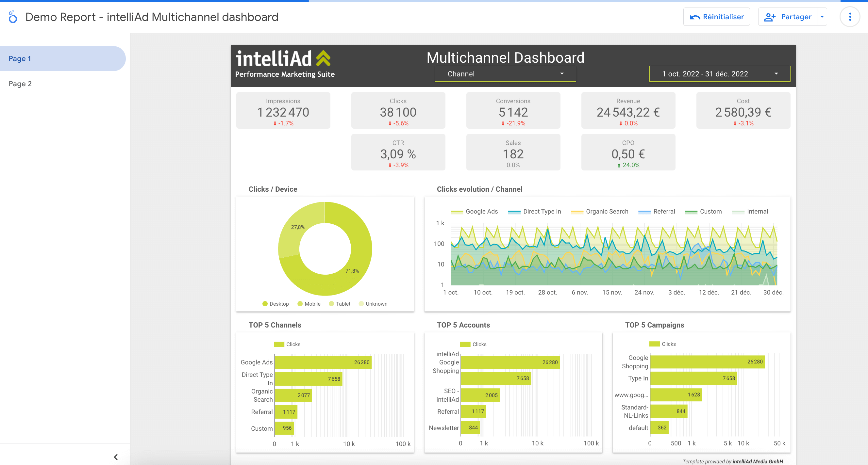The width and height of the screenshot is (868, 465).
Task: Open the date range picker dropdown
Action: pyautogui.click(x=719, y=74)
